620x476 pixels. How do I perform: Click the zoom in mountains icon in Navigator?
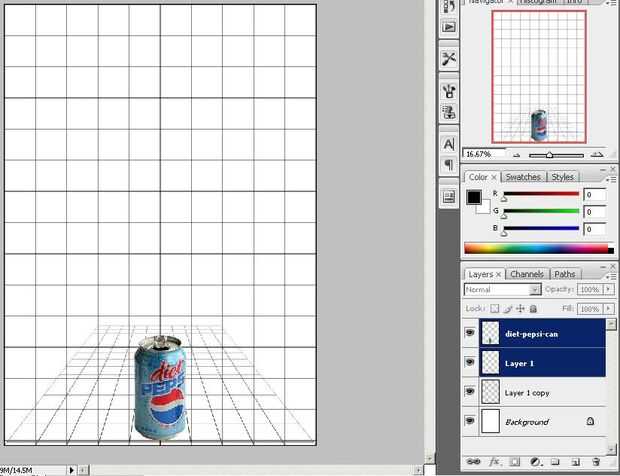pyautogui.click(x=596, y=155)
